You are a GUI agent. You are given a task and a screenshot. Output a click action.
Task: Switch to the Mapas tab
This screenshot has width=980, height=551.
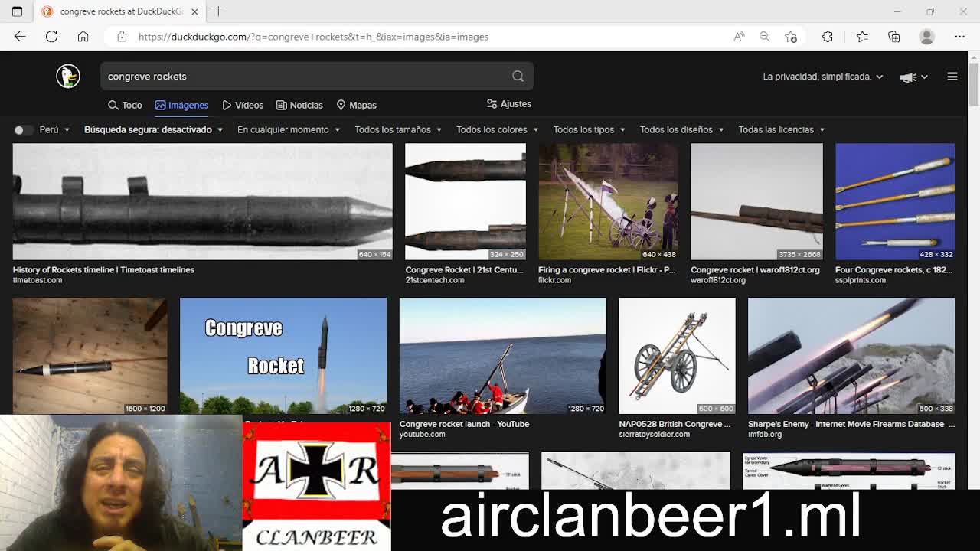(x=356, y=105)
